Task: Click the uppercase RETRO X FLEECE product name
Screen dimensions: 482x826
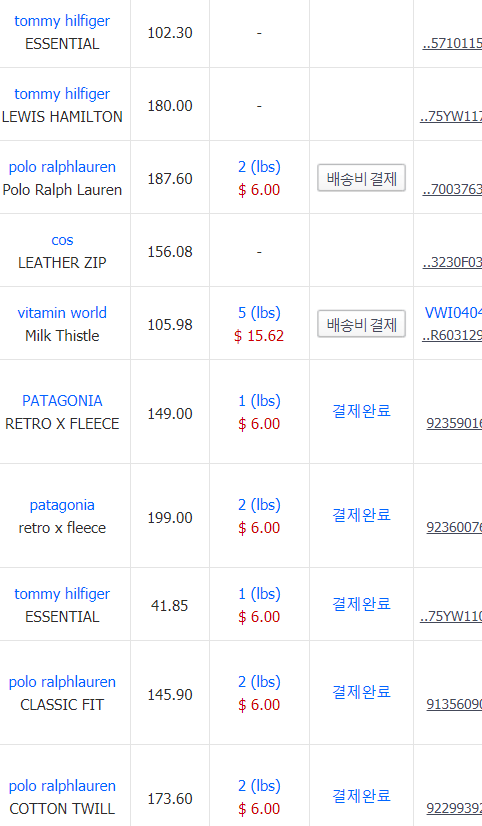Action: tap(62, 424)
